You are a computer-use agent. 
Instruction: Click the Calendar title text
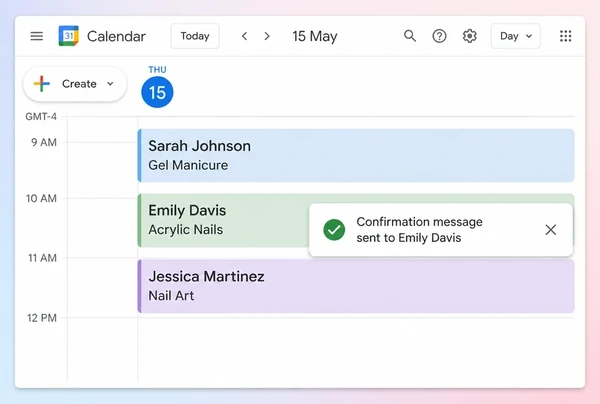[116, 36]
